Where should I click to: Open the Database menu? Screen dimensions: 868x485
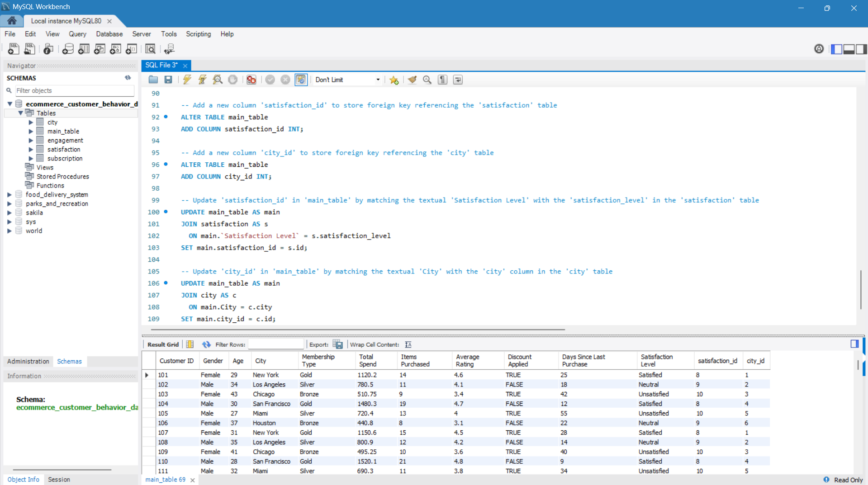click(109, 34)
